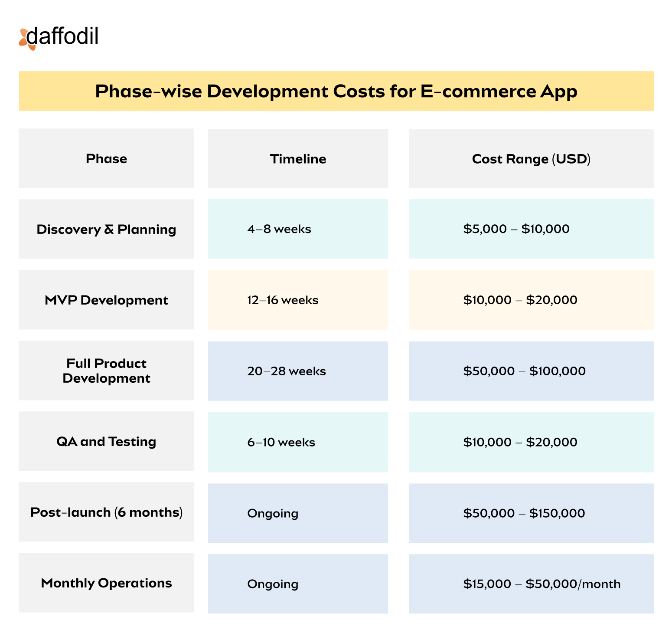
Task: Click the $50,000 – $150,000 cost cell
Action: click(531, 513)
